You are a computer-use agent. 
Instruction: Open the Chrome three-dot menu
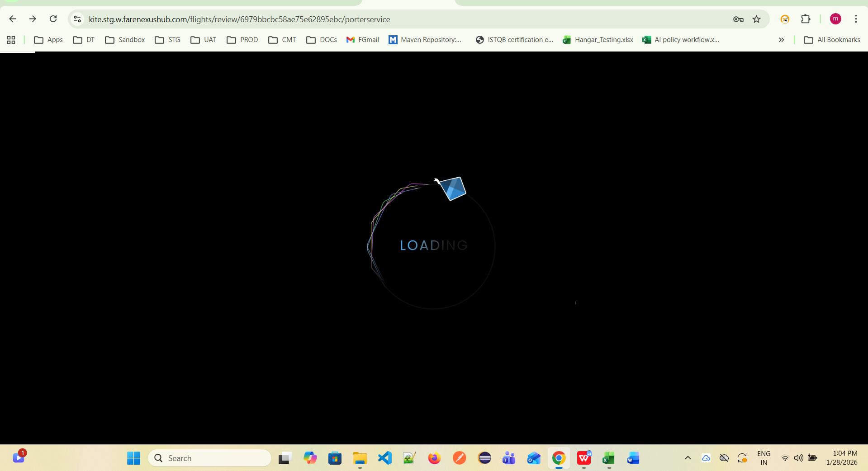(856, 19)
